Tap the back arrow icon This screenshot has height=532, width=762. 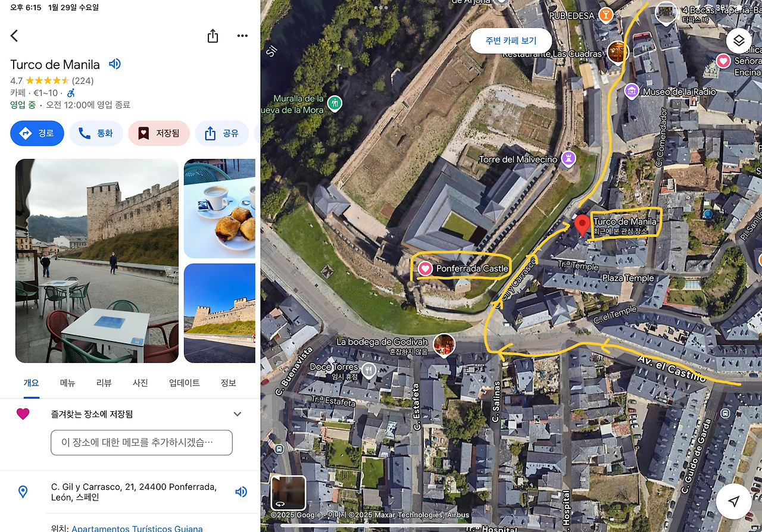point(14,36)
